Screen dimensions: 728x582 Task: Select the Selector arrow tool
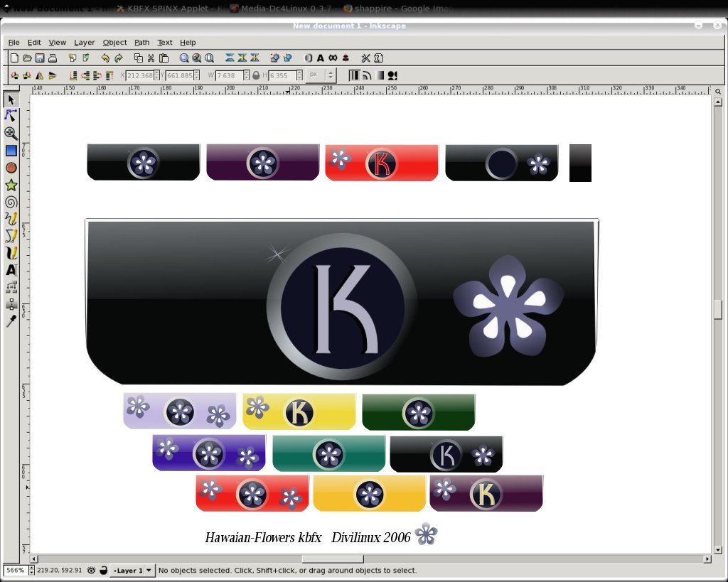pos(11,99)
